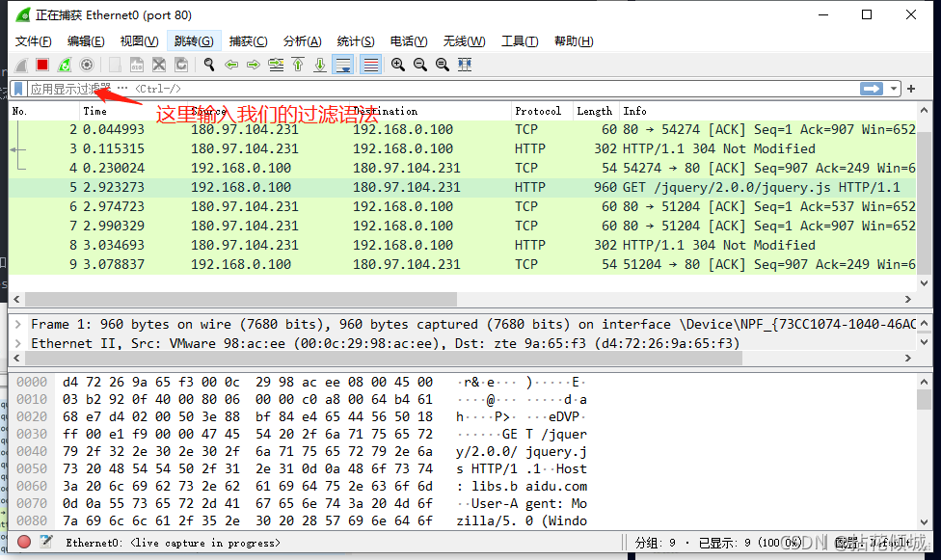This screenshot has width=941, height=560.
Task: Open capture options gear icon
Action: (87, 65)
